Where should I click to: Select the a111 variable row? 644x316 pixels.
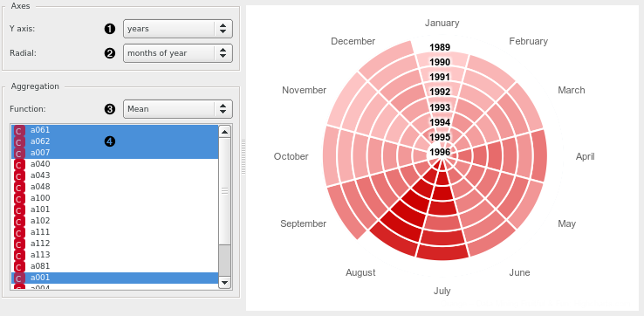pyautogui.click(x=115, y=232)
